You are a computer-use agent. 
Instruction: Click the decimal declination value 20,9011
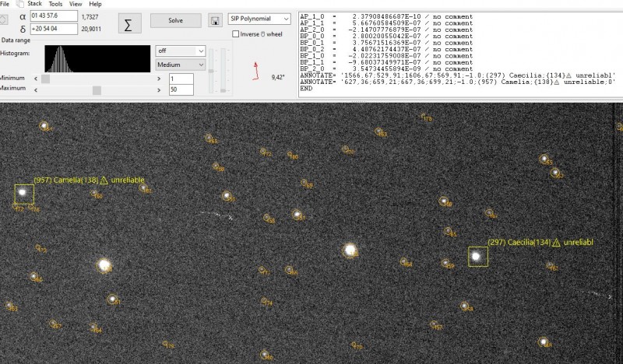coord(91,29)
